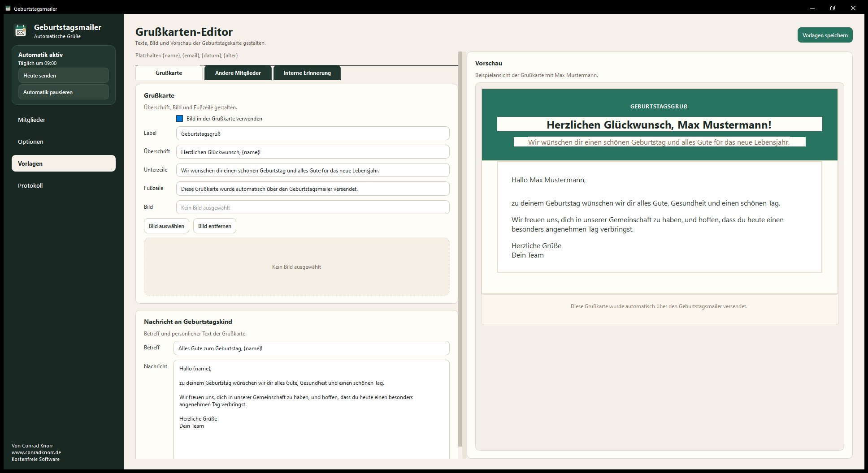Viewport: 868px width, 473px height.
Task: Click the Grußkarten-Editor page title
Action: 184,32
